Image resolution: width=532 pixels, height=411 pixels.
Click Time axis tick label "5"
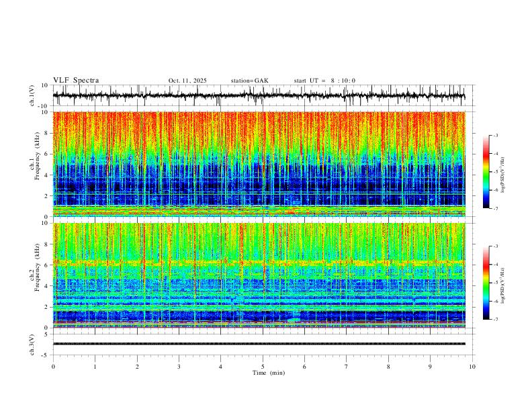[x=263, y=367]
